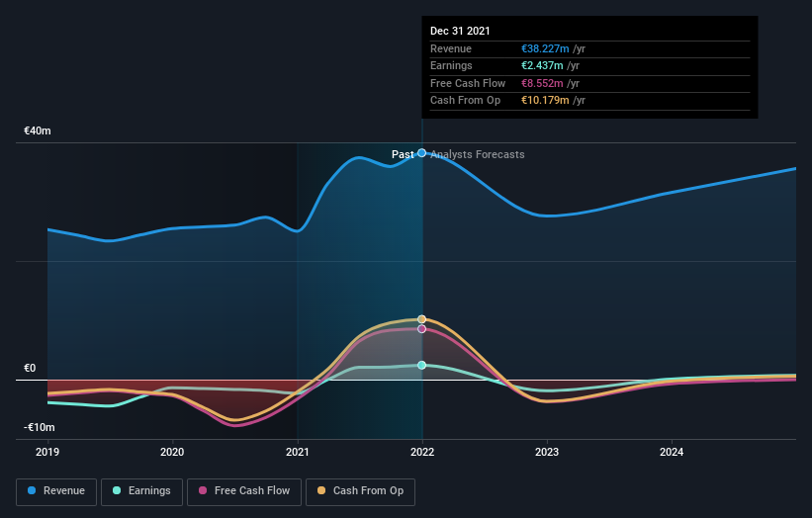Click the 'Revenue' row label in tooltip
812x518 pixels.
coord(451,48)
